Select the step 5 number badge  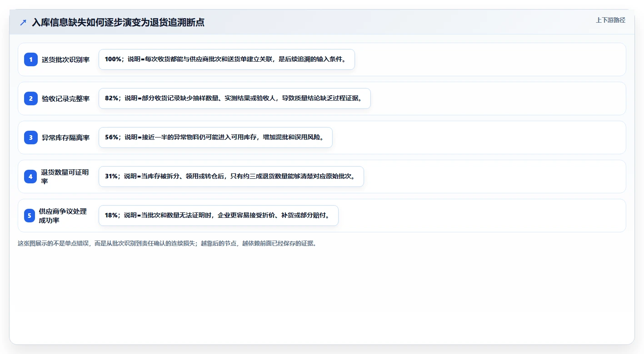[30, 216]
